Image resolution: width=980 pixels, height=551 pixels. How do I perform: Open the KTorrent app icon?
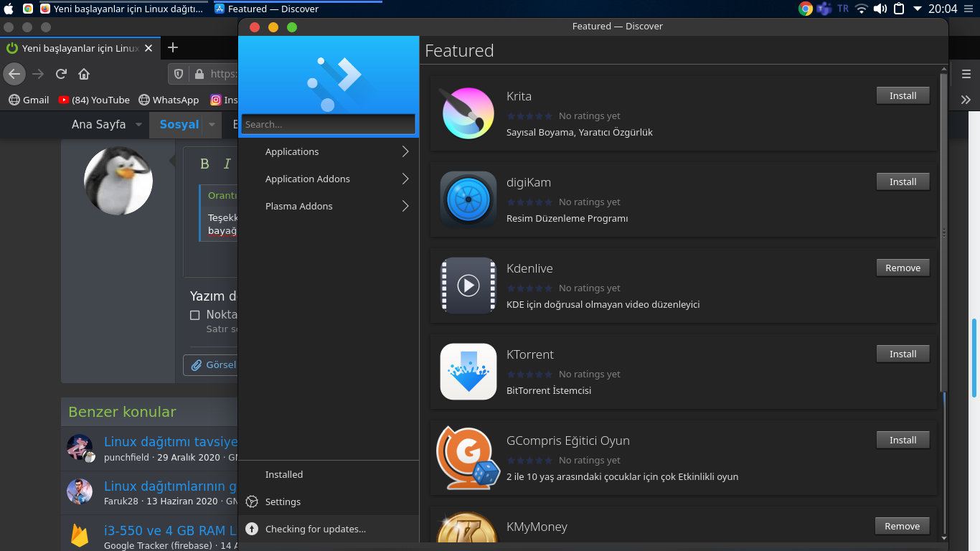click(x=468, y=372)
